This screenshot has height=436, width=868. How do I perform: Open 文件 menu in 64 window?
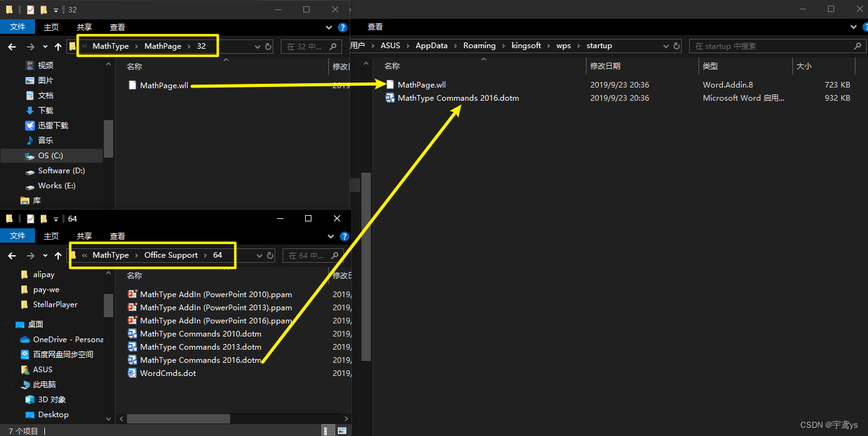tap(18, 236)
